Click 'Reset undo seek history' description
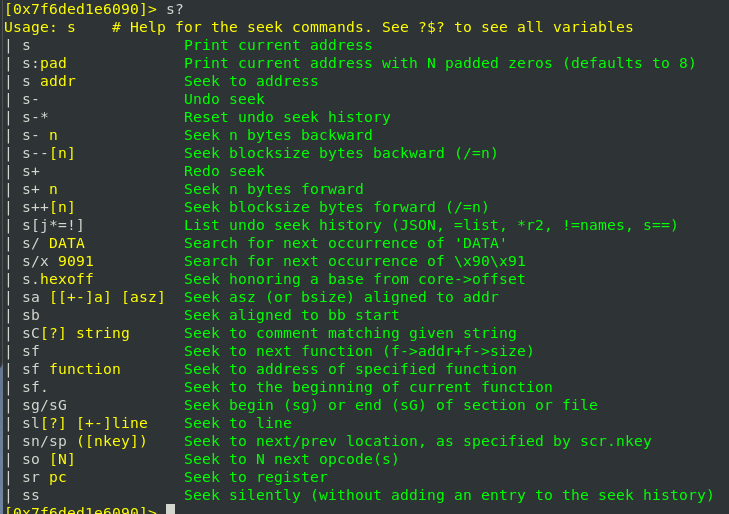The width and height of the screenshot is (729, 514). point(287,117)
